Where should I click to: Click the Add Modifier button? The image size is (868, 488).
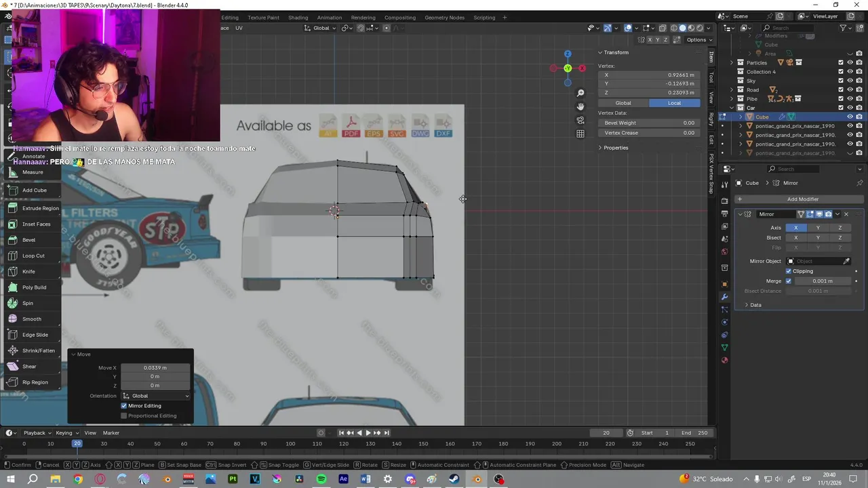(x=802, y=199)
